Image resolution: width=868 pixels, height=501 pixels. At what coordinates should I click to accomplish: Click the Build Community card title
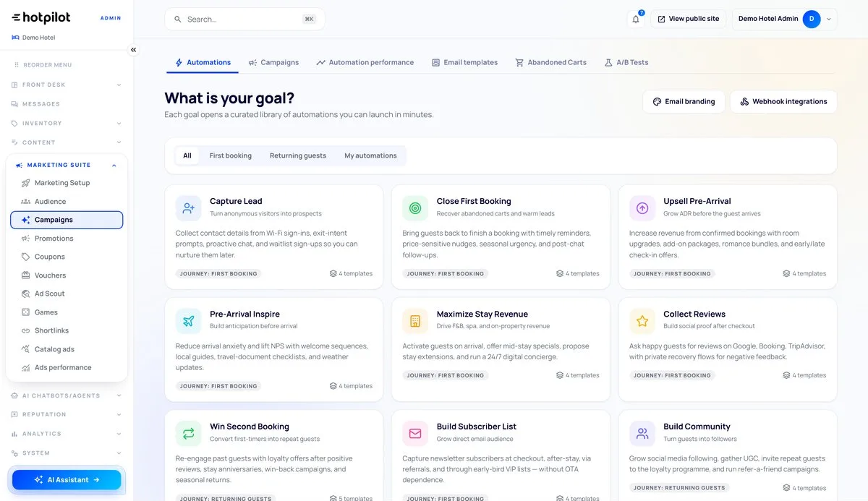(697, 427)
